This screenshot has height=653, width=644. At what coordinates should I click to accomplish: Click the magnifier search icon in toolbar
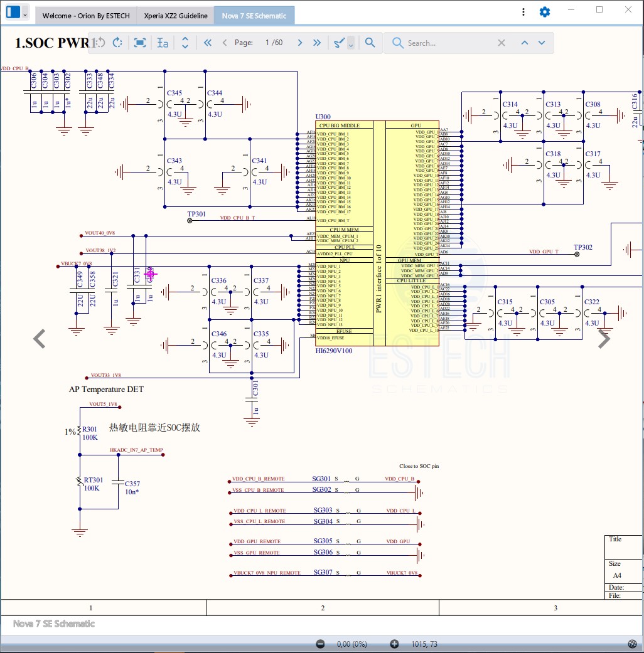point(370,43)
